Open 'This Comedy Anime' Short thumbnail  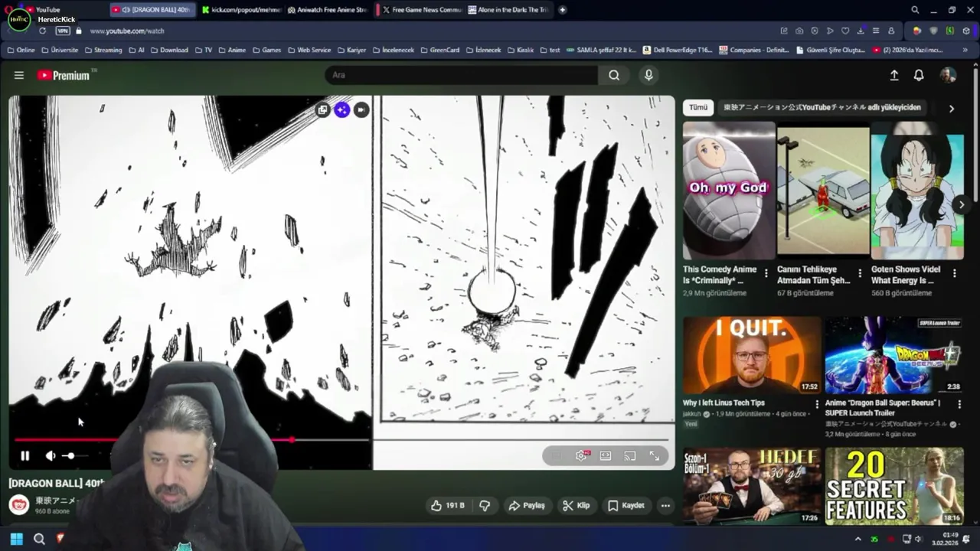729,191
